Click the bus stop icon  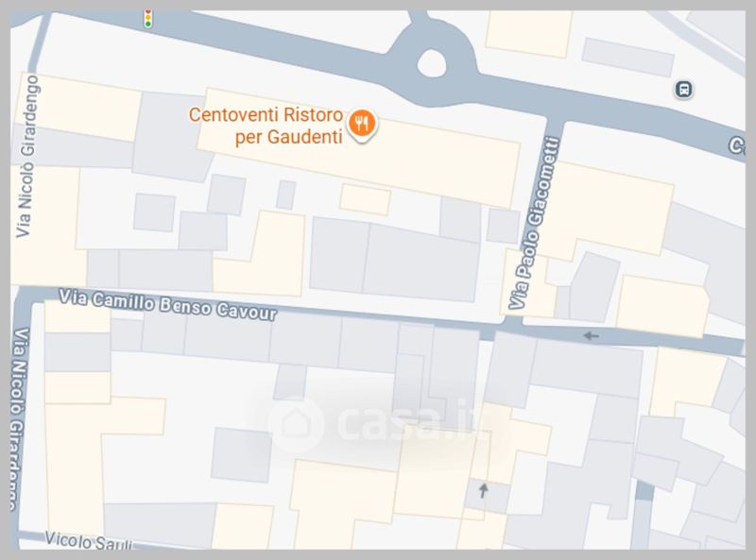[x=683, y=89]
